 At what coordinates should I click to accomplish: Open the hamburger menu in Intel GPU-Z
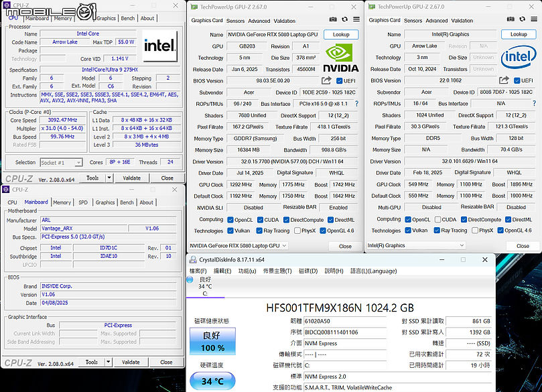click(x=534, y=19)
